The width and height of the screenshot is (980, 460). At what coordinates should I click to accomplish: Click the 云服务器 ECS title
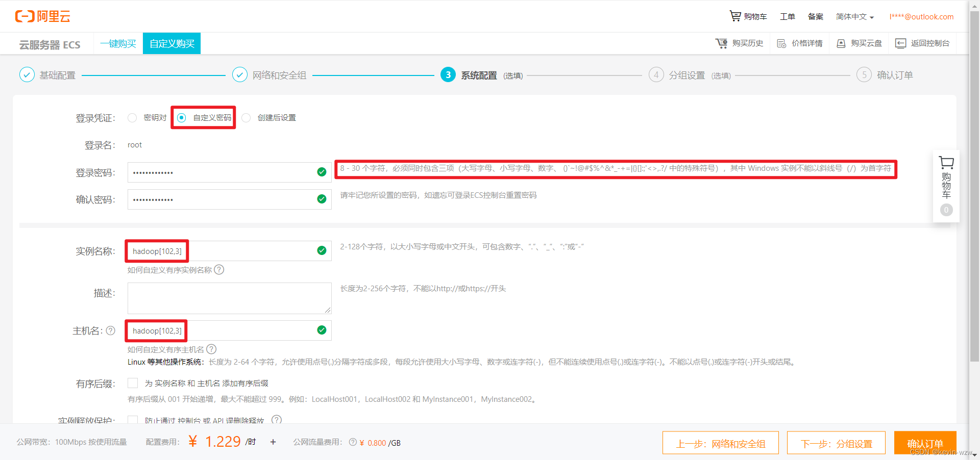click(50, 45)
